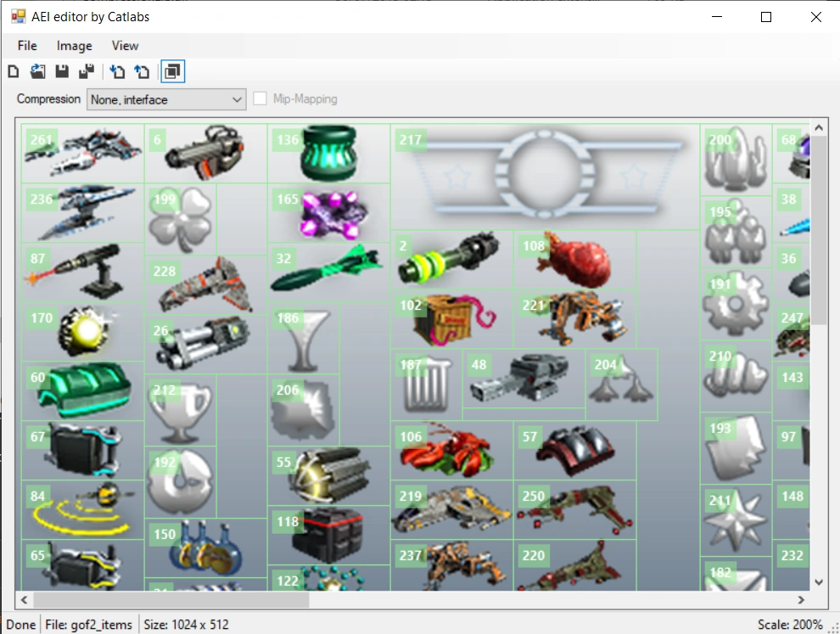Screen dimensions: 840x634
Task: Click the Save As double-floppy icon
Action: [x=87, y=71]
